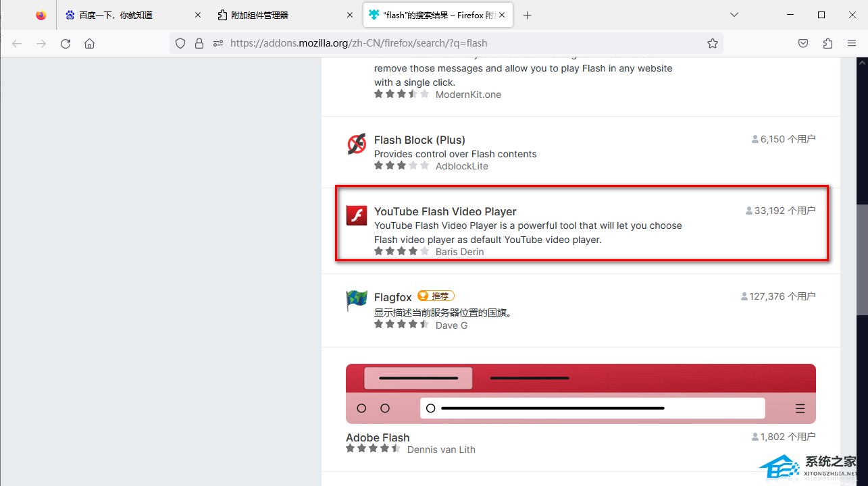
Task: Click the YouTube Flash Video Player star rating
Action: click(x=402, y=251)
